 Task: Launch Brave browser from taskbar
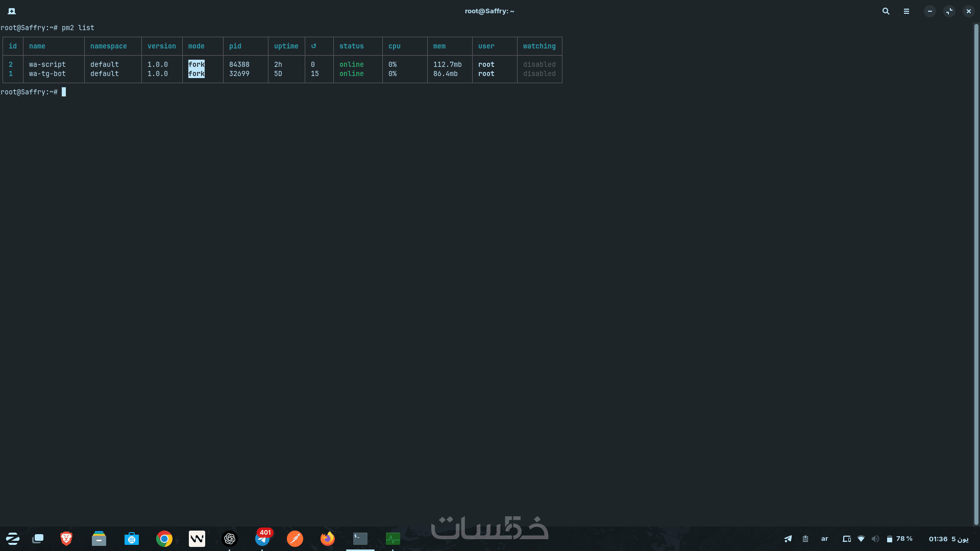pos(66,539)
